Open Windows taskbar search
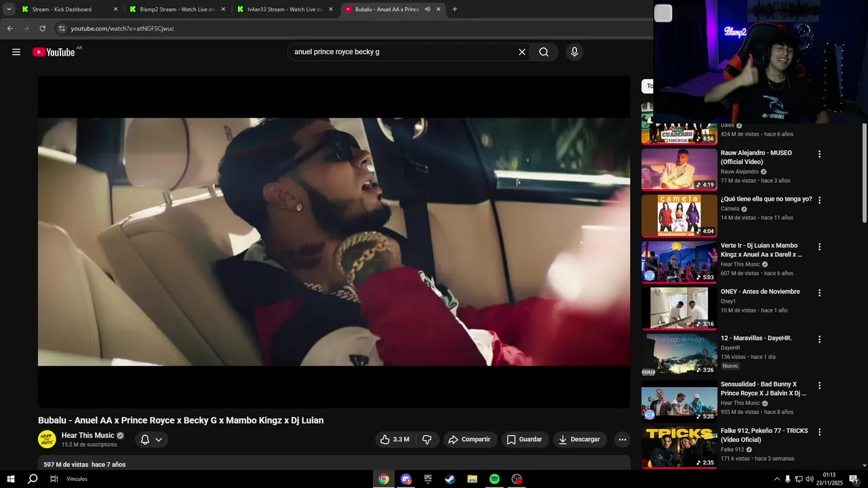 pos(32,479)
